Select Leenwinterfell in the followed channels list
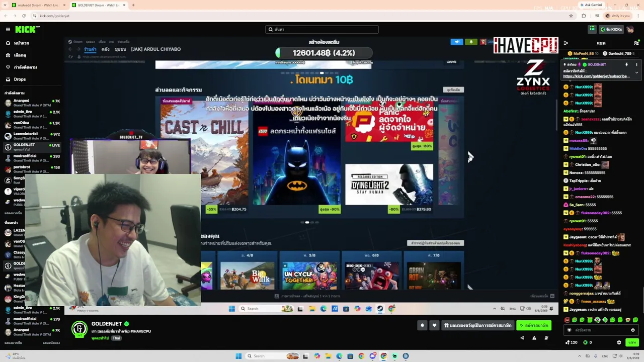This screenshot has height=362, width=644. 32,136
